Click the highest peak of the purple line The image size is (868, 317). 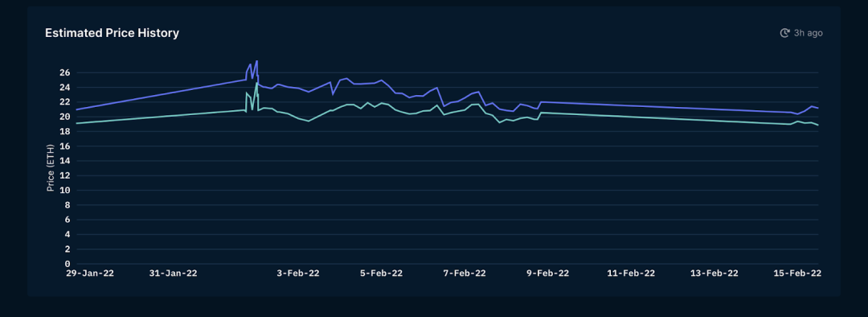click(257, 61)
